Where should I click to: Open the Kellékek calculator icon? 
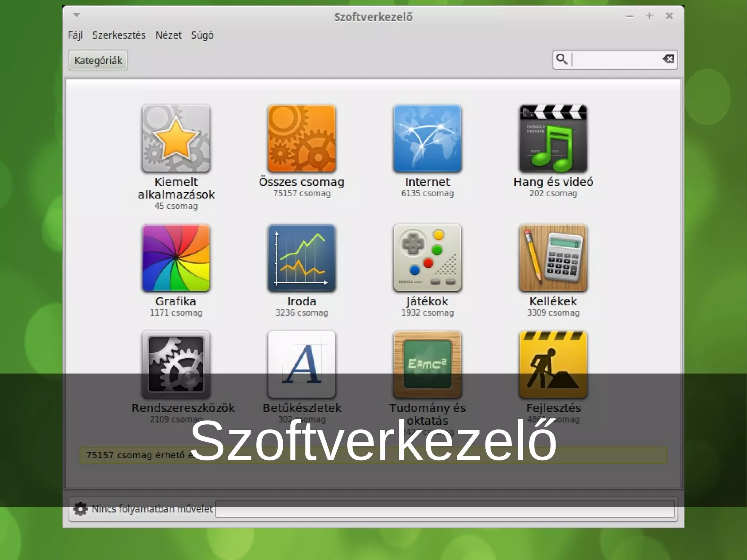coord(553,258)
